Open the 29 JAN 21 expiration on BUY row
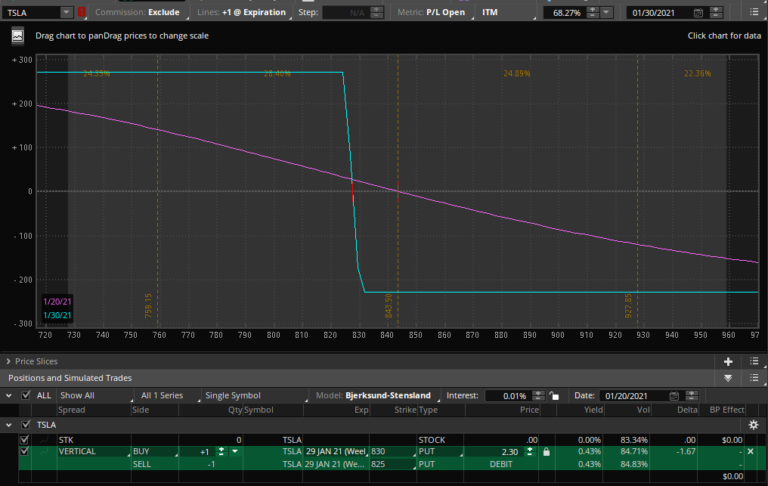 pos(336,452)
